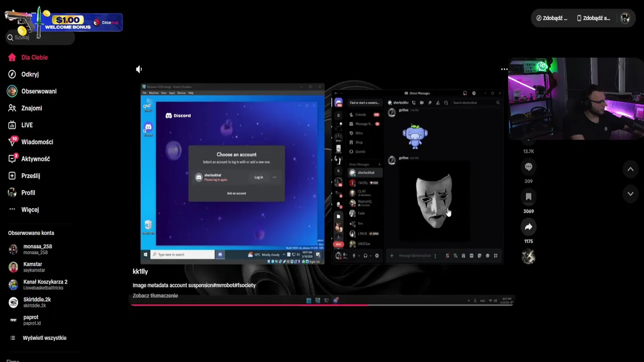Image resolution: width=644 pixels, height=362 pixels.
Task: Open the #mrrobot hashtag
Action: click(x=224, y=285)
